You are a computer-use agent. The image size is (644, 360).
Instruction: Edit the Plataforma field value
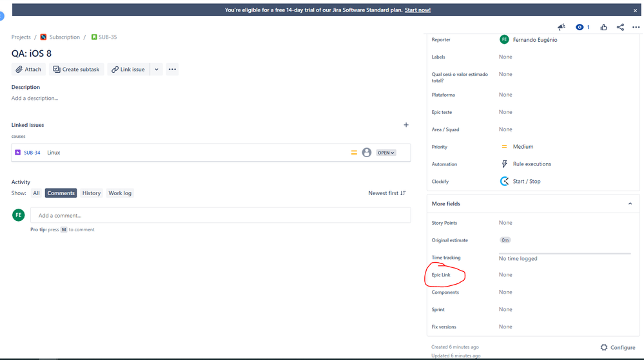click(505, 95)
